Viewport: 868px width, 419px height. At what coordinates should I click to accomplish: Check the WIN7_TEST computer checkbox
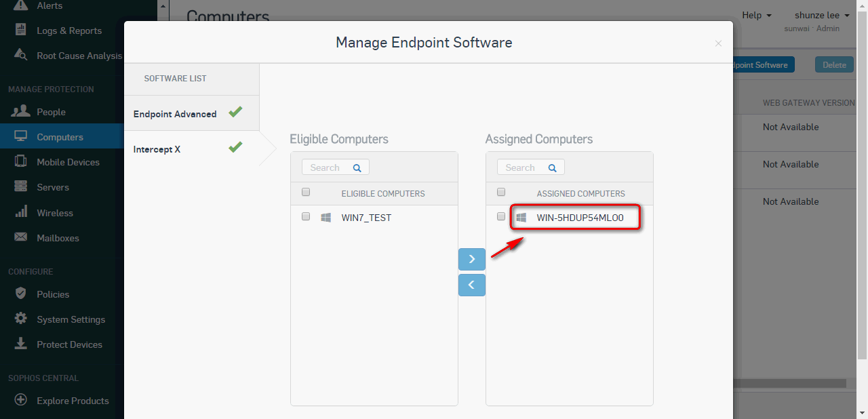306,216
